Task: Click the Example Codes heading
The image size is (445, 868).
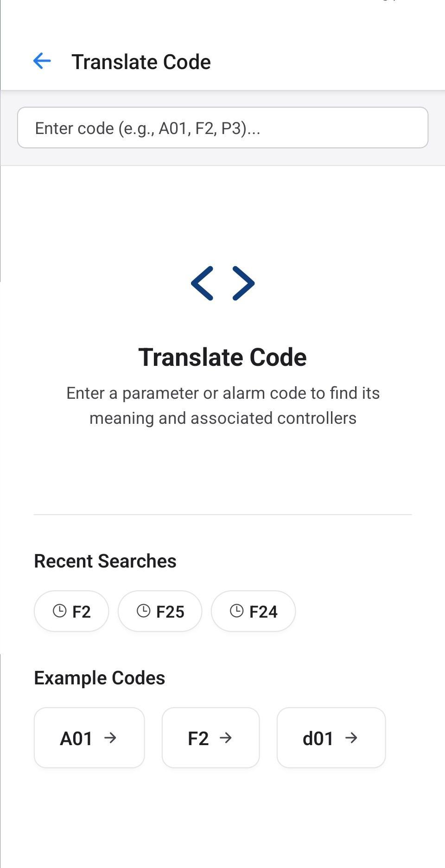Action: click(100, 678)
